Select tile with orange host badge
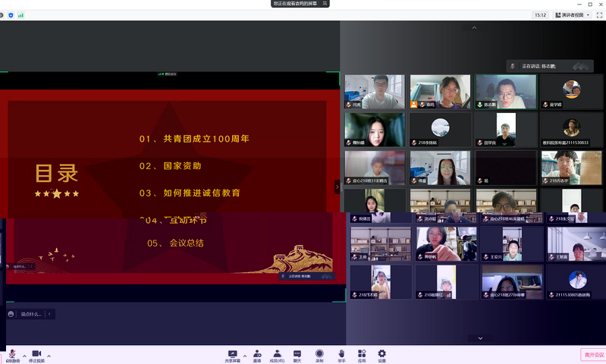Screen dimensions: 606x364 coord(440,92)
